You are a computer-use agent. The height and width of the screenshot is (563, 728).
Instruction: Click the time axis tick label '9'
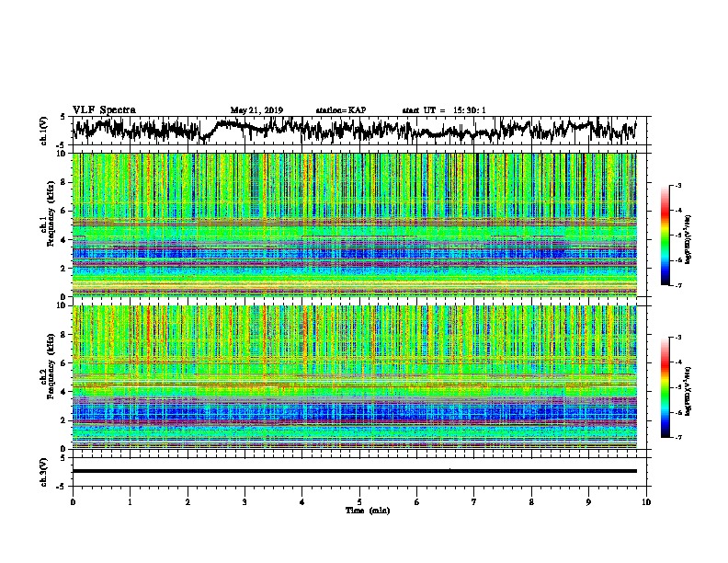point(588,502)
